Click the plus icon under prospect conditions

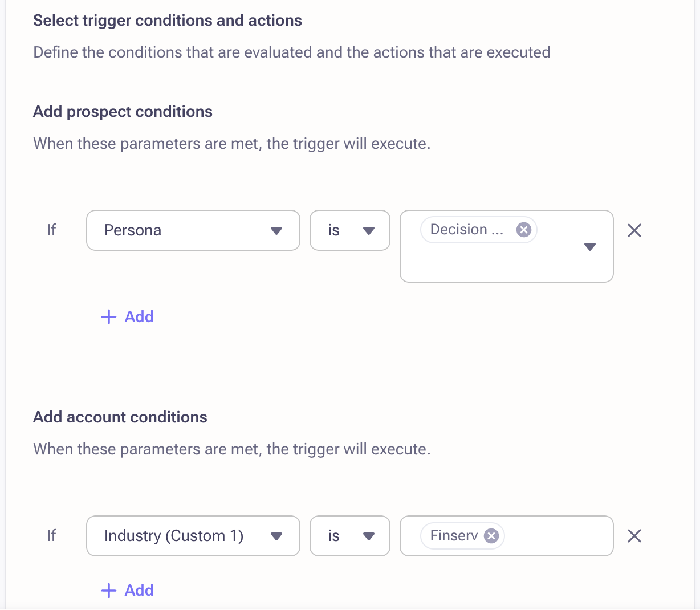108,316
